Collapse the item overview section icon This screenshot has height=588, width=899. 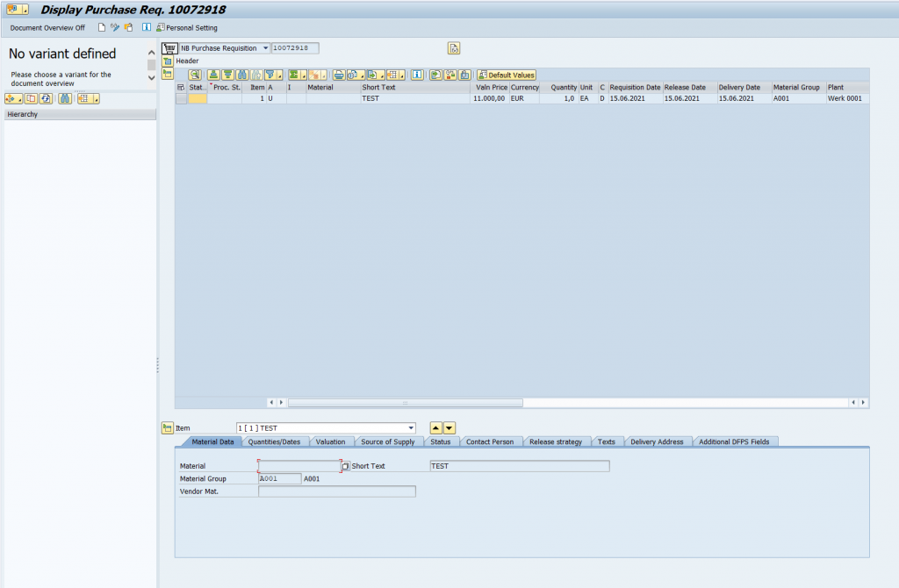coord(168,74)
